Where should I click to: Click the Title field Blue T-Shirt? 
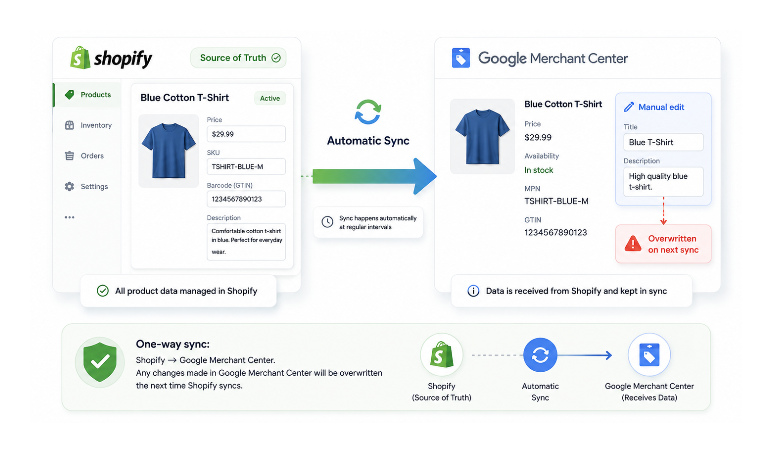point(663,142)
